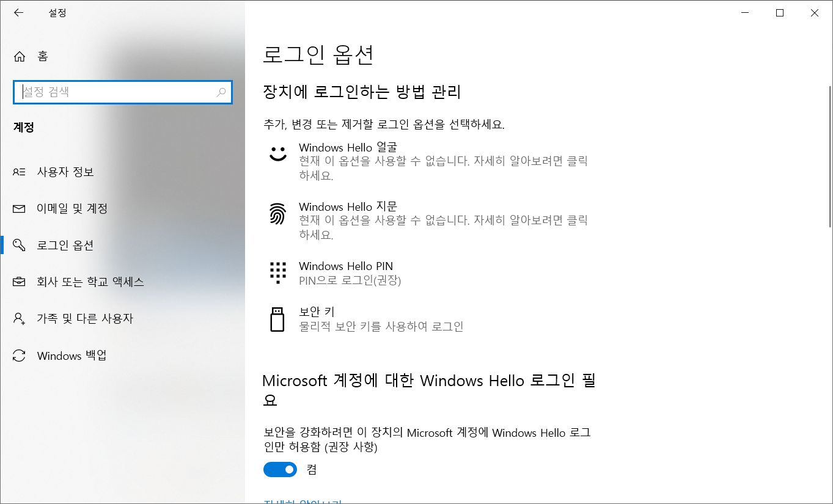The height and width of the screenshot is (504, 833).
Task: Click the Windows Hello PIN keypad icon
Action: [278, 273]
